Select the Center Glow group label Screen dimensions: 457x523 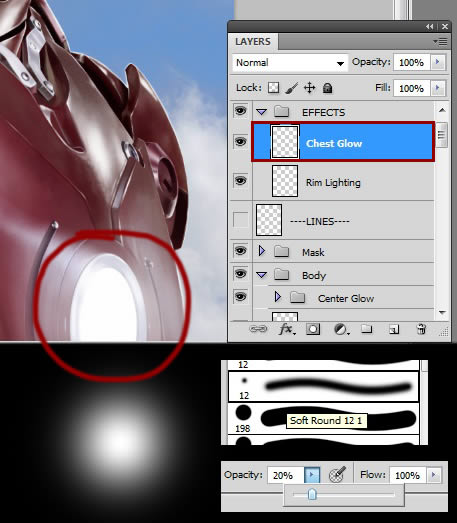pos(346,298)
